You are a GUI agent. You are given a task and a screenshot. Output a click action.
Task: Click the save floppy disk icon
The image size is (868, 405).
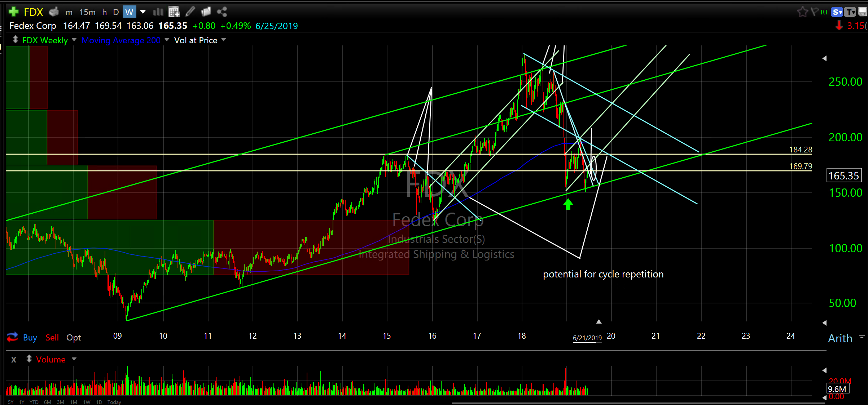coord(863,12)
